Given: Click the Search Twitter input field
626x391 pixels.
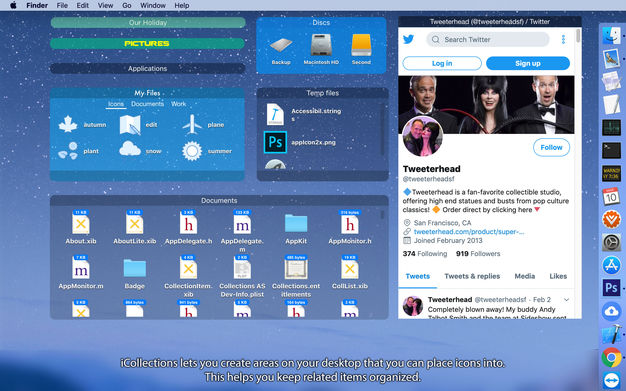Looking at the screenshot, I should [x=488, y=39].
